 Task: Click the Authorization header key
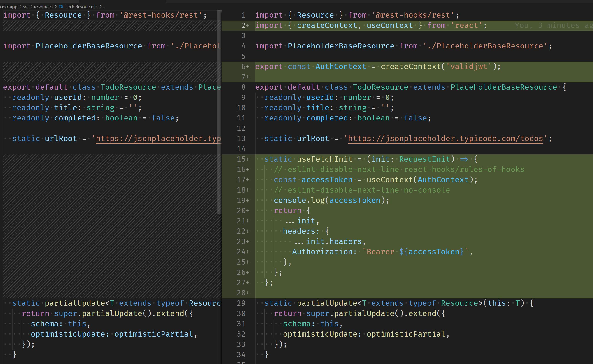[322, 252]
